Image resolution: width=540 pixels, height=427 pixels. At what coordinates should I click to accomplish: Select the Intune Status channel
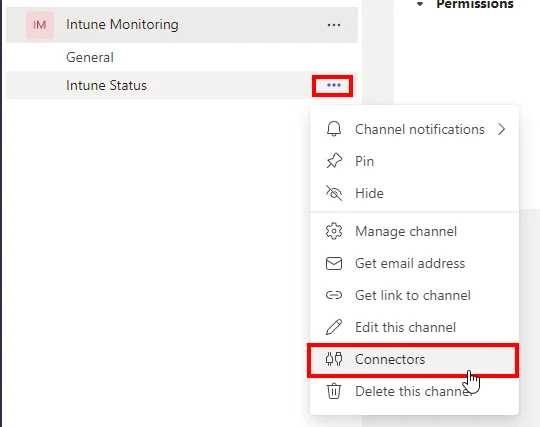tap(182, 85)
